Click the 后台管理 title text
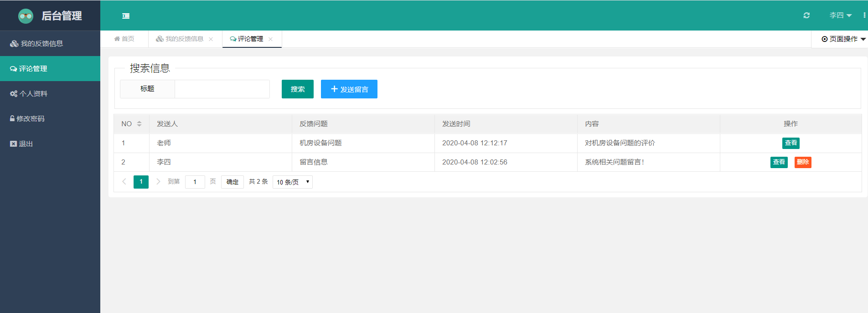868x313 pixels. (62, 16)
